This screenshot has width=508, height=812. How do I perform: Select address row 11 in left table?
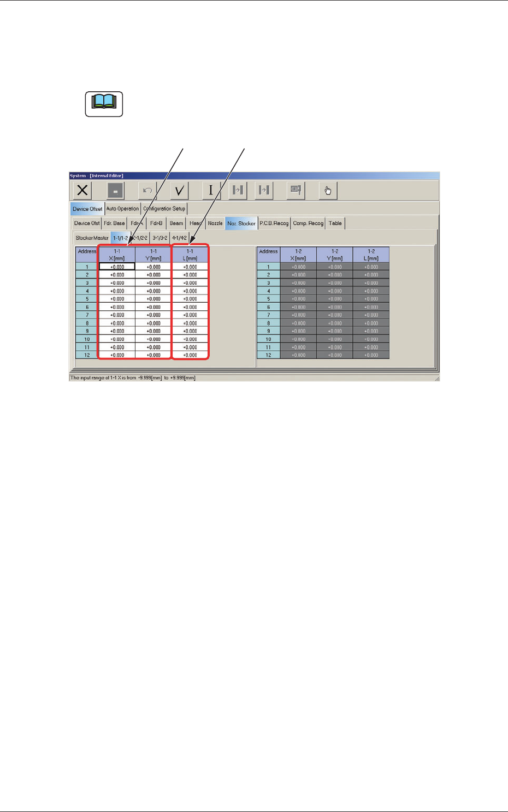pyautogui.click(x=87, y=347)
